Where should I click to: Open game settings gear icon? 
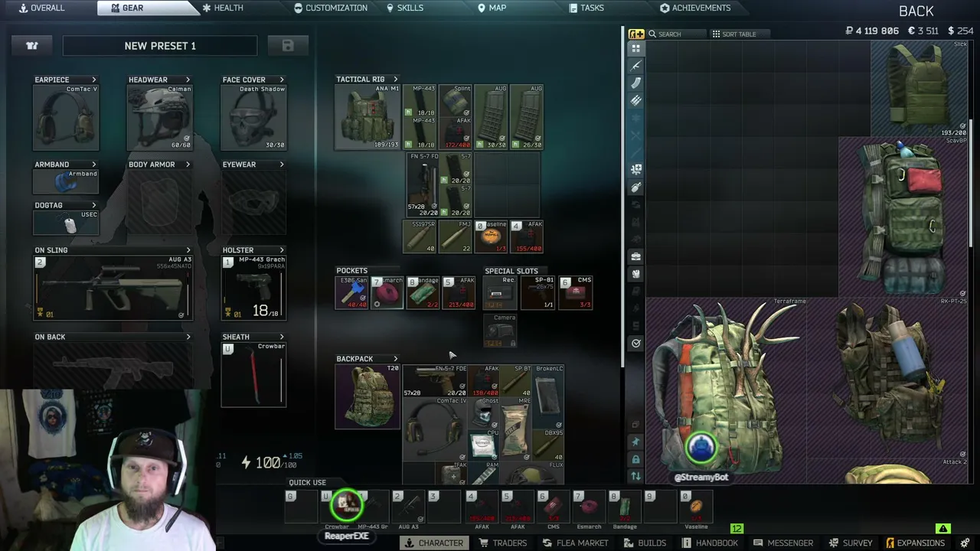[965, 543]
